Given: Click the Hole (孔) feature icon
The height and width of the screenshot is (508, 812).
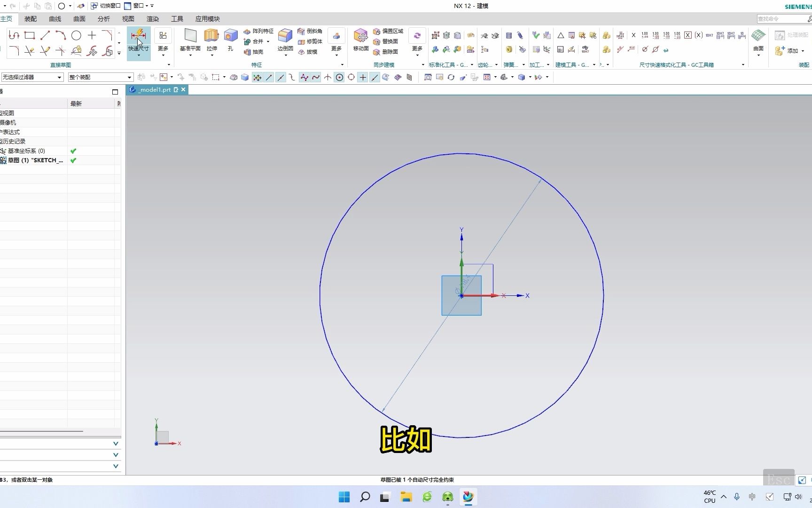Looking at the screenshot, I should coord(230,36).
